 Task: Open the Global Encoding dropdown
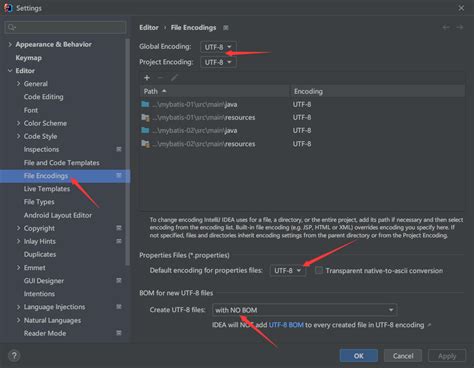(218, 47)
